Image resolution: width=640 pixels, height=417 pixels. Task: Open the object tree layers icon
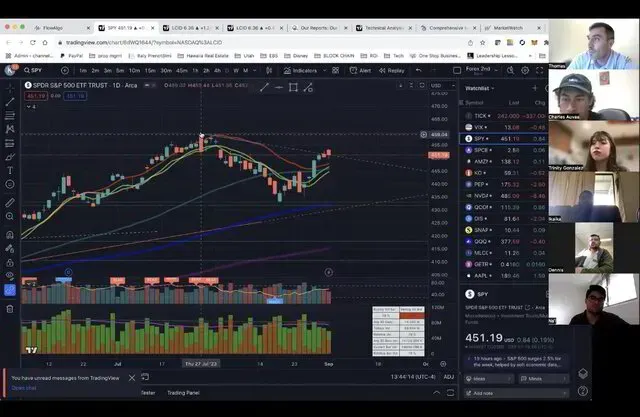(x=583, y=373)
